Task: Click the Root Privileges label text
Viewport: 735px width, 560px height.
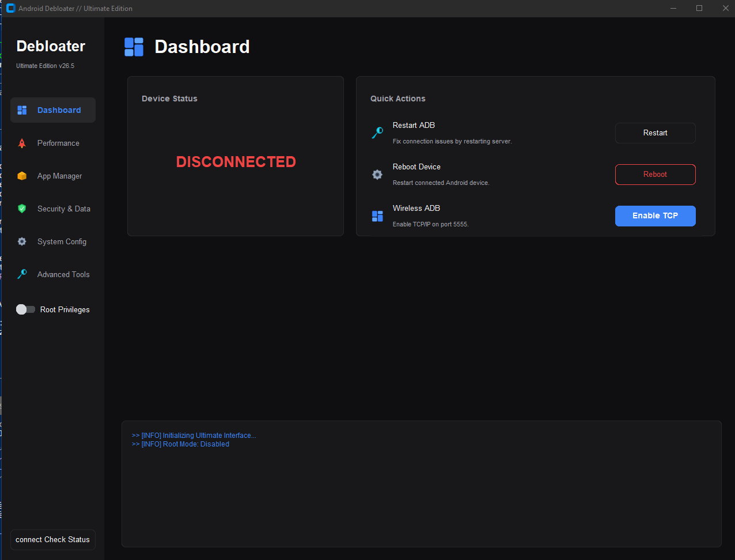Action: (x=65, y=309)
